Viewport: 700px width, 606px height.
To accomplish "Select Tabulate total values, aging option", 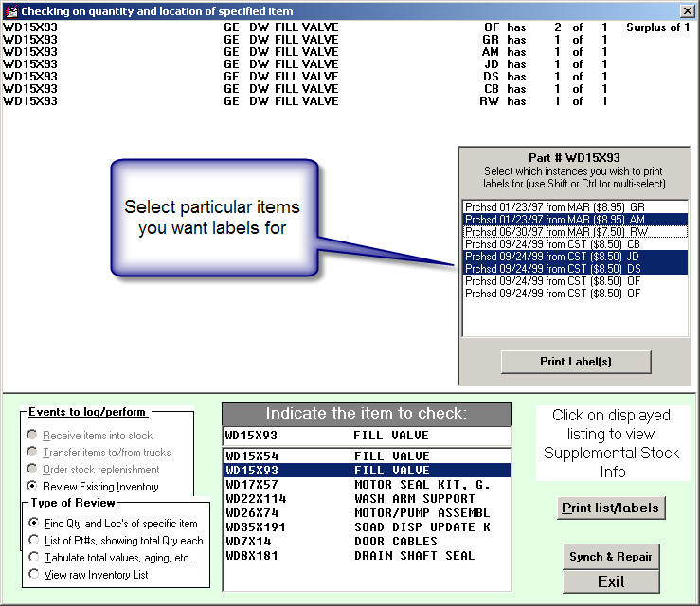I will (34, 557).
